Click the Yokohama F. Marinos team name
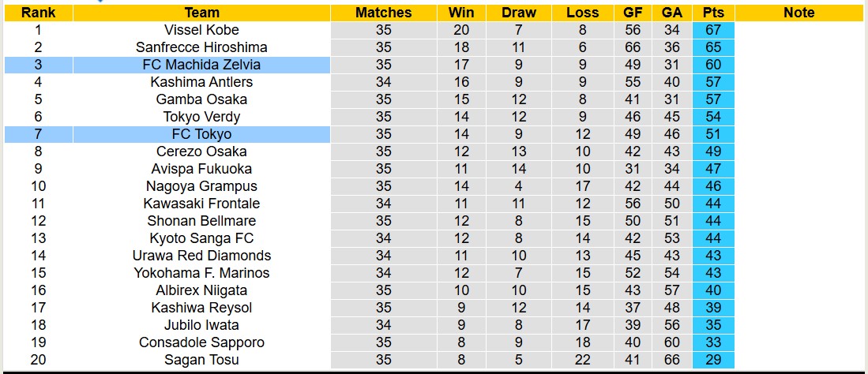The width and height of the screenshot is (868, 374). (x=201, y=273)
